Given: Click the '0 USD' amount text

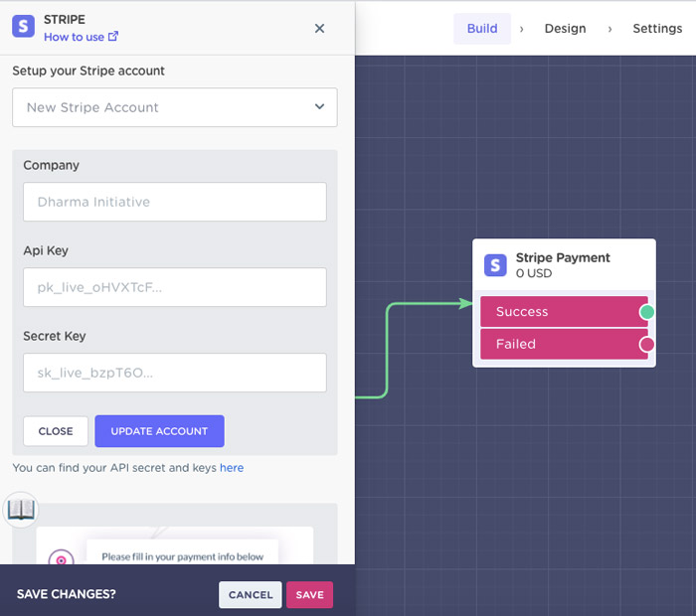Looking at the screenshot, I should pyautogui.click(x=534, y=273).
